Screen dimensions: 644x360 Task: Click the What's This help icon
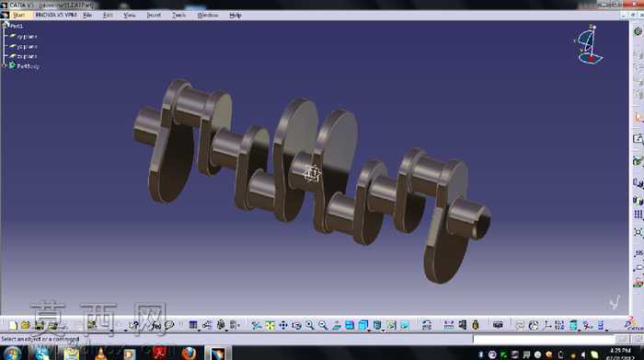pos(134,326)
